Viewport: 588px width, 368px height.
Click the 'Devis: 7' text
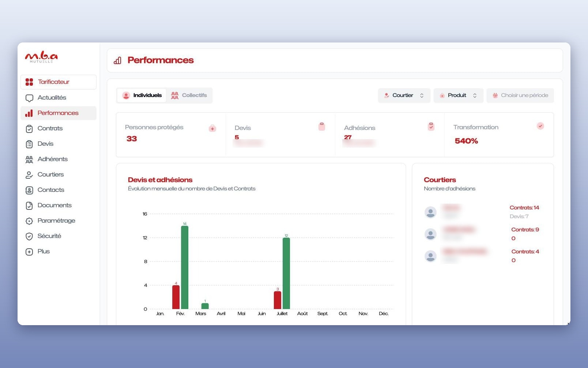[x=519, y=216]
